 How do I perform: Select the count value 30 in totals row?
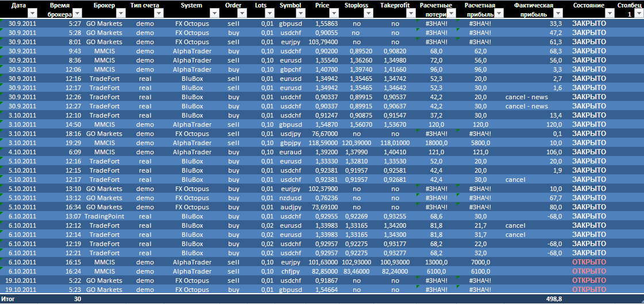[77, 299]
